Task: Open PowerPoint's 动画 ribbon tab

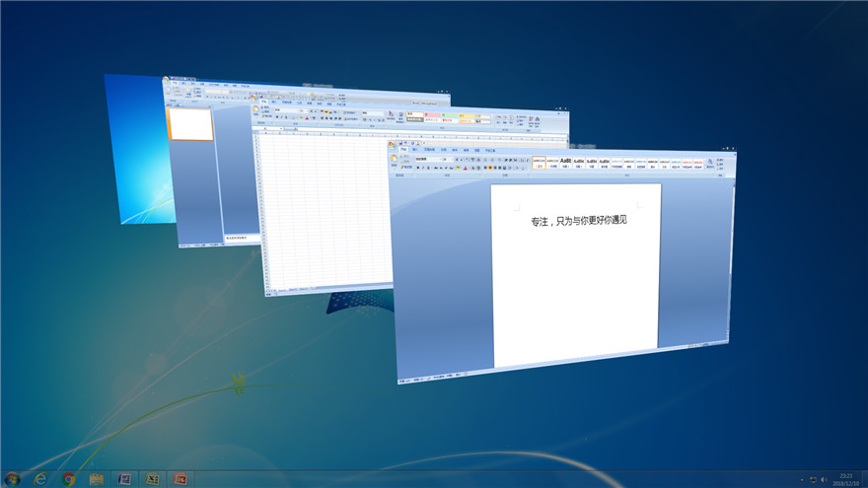Action: (202, 84)
